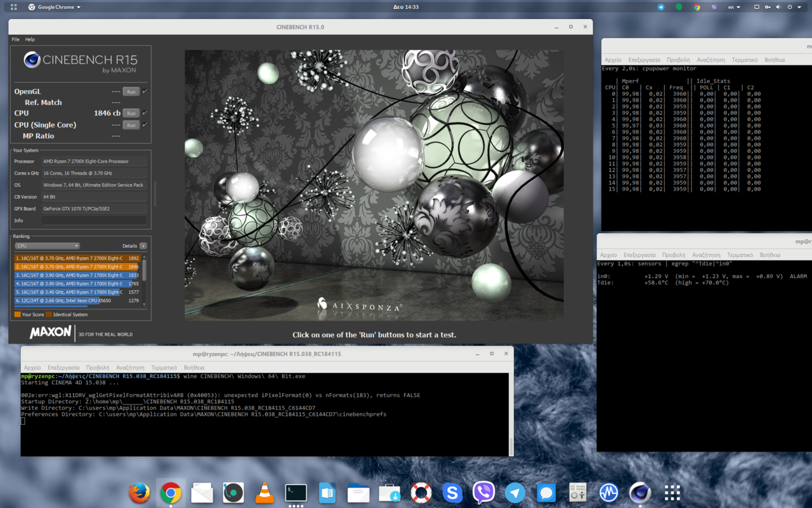This screenshot has height=508, width=812.
Task: Run the OpenGL benchmark
Action: pyautogui.click(x=131, y=91)
